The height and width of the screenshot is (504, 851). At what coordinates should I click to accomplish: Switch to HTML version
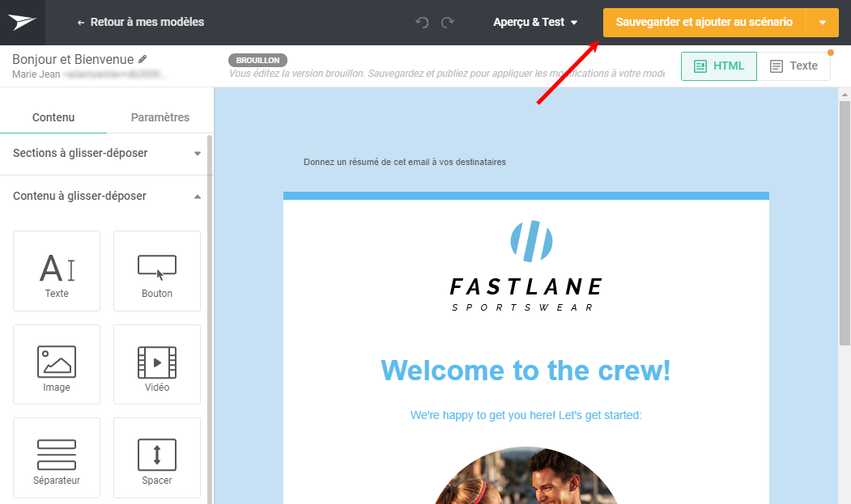click(718, 66)
